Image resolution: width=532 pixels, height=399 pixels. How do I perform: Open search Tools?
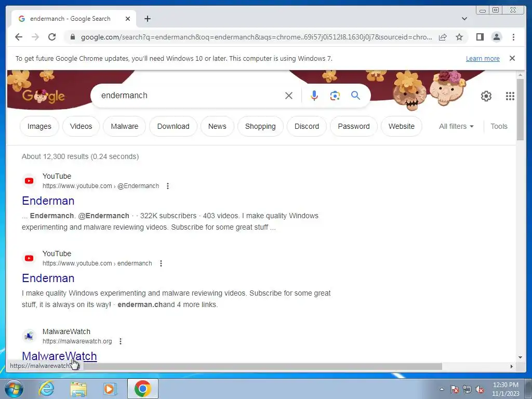[499, 126]
